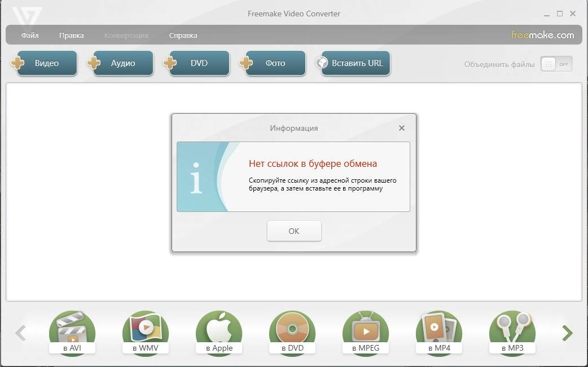Show next formats with right arrow

[x=567, y=333]
